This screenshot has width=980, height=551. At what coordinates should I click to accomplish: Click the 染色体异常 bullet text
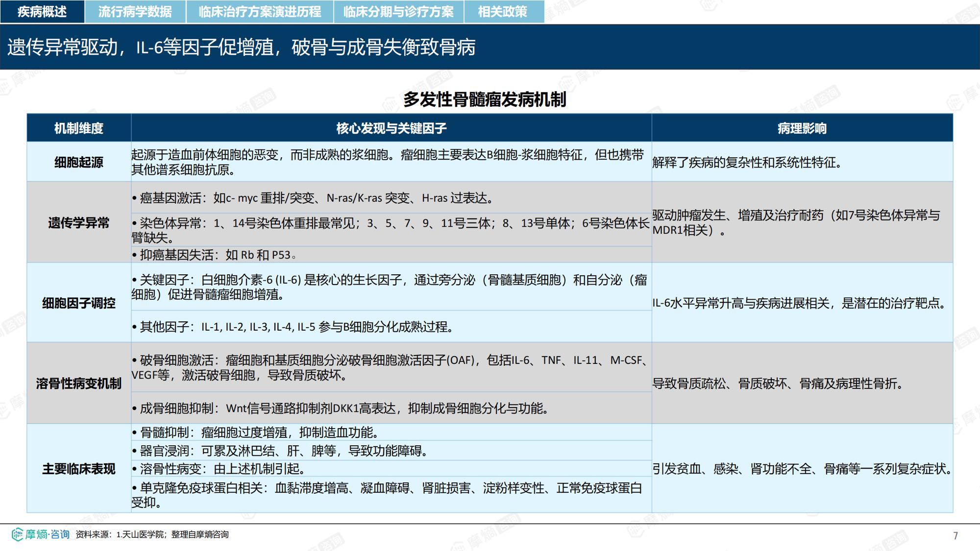point(391,230)
